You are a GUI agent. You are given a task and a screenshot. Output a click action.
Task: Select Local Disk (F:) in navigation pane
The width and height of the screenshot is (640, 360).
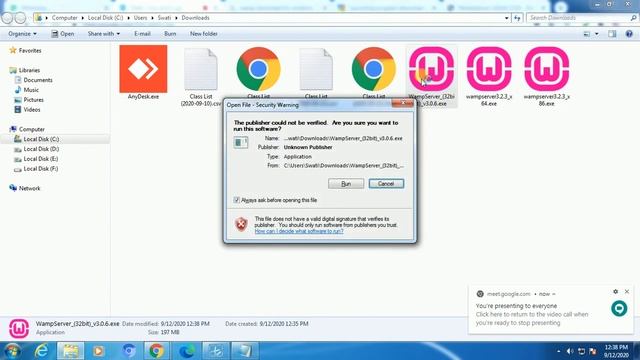pyautogui.click(x=40, y=169)
